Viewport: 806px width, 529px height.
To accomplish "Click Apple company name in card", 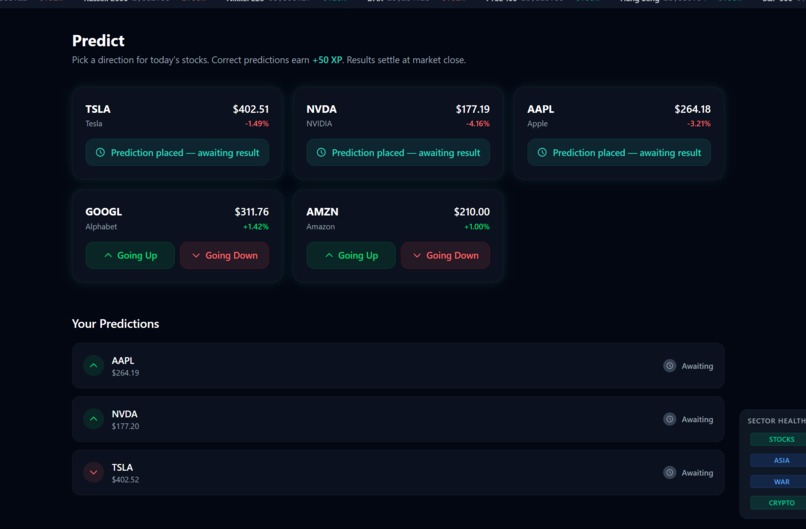I will [x=538, y=124].
